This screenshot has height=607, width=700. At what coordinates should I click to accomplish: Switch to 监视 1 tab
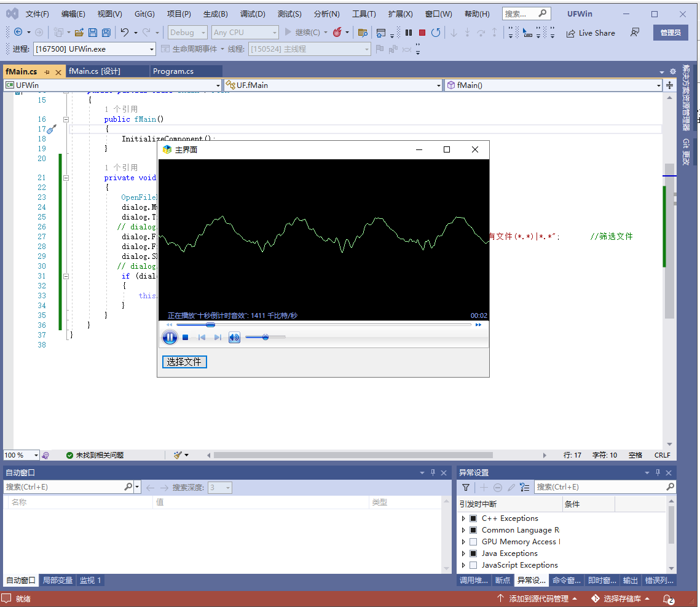(x=90, y=580)
